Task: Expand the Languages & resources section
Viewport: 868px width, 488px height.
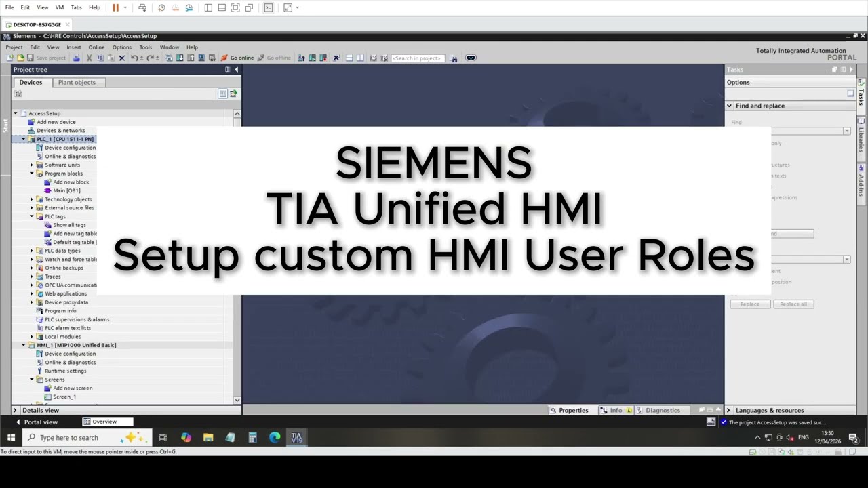Action: (729, 410)
